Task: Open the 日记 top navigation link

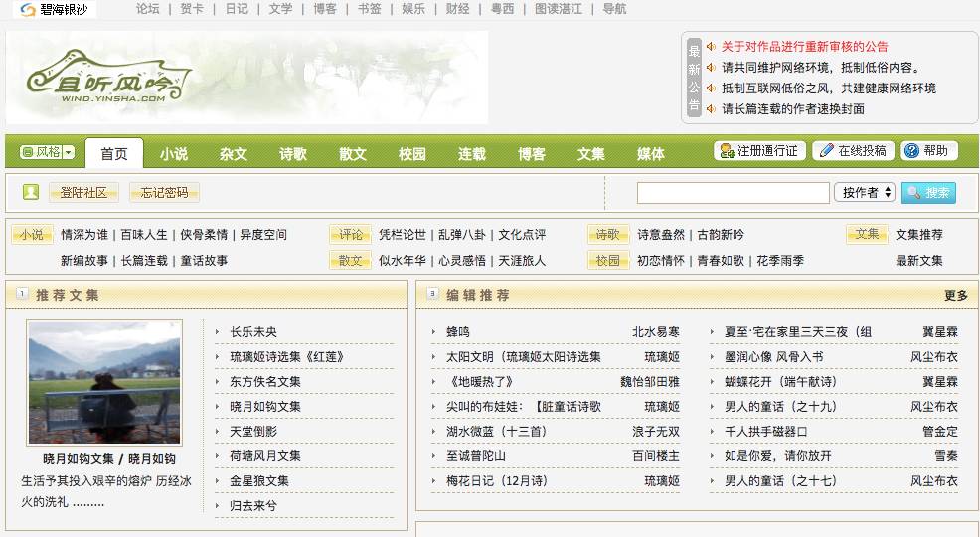Action: [x=237, y=9]
